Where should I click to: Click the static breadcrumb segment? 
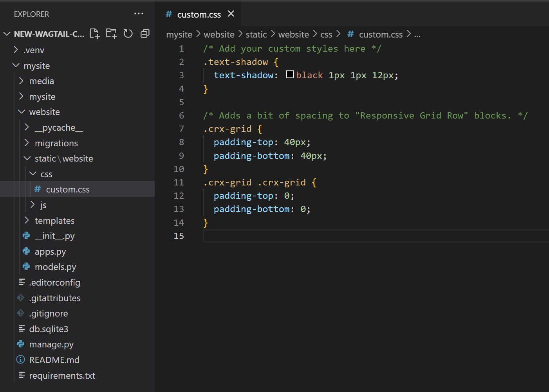[x=256, y=34]
